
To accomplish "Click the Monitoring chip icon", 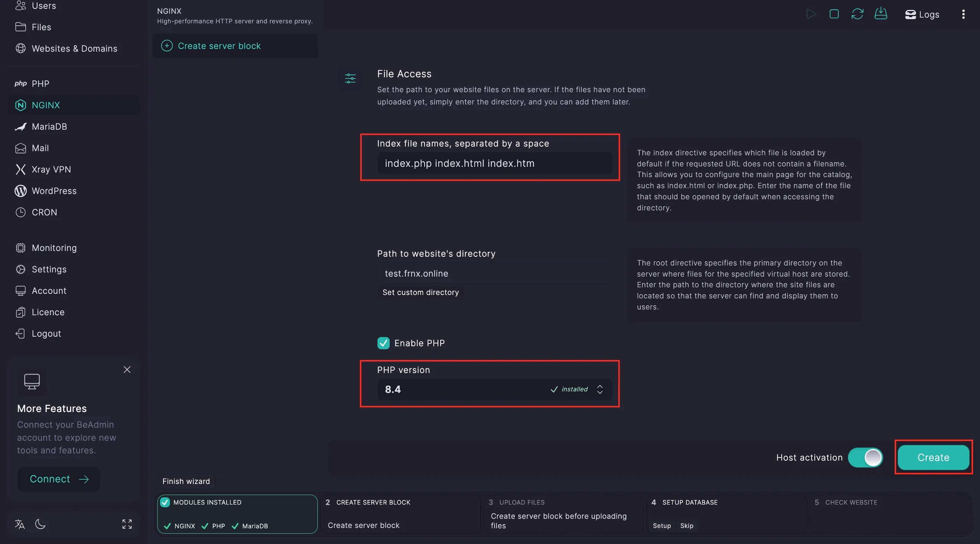I will [x=21, y=248].
